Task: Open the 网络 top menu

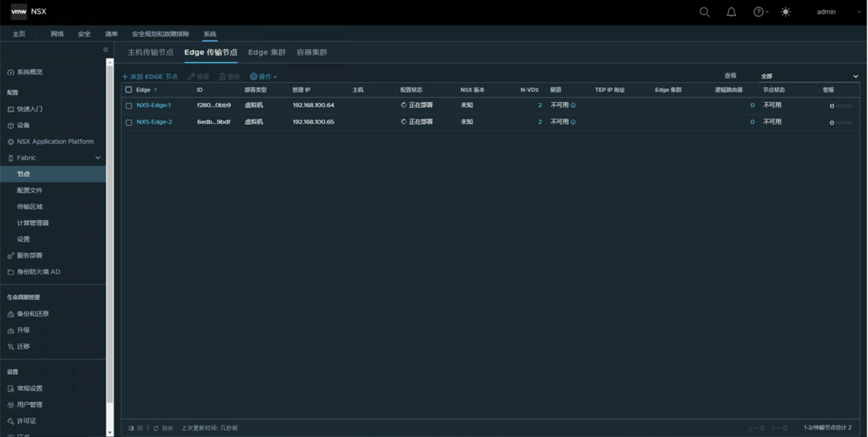Action: point(57,34)
